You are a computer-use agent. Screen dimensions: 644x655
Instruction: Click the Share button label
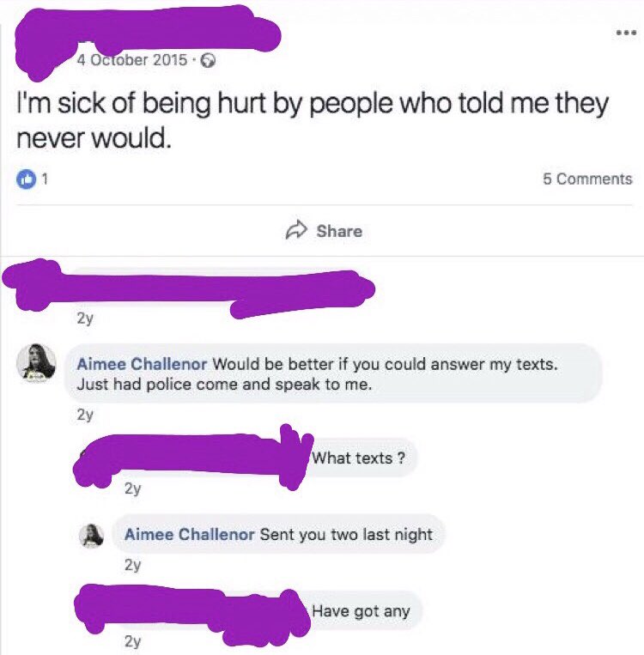339,231
